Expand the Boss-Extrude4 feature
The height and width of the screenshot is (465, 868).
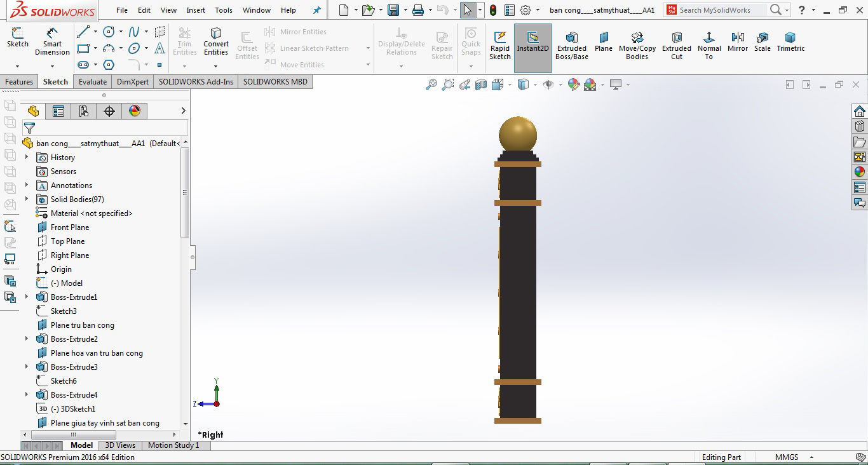pos(27,395)
